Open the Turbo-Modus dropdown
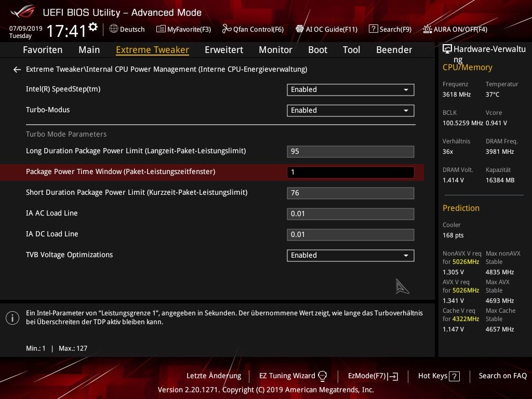Viewport: 532px width, 399px height. [x=351, y=110]
